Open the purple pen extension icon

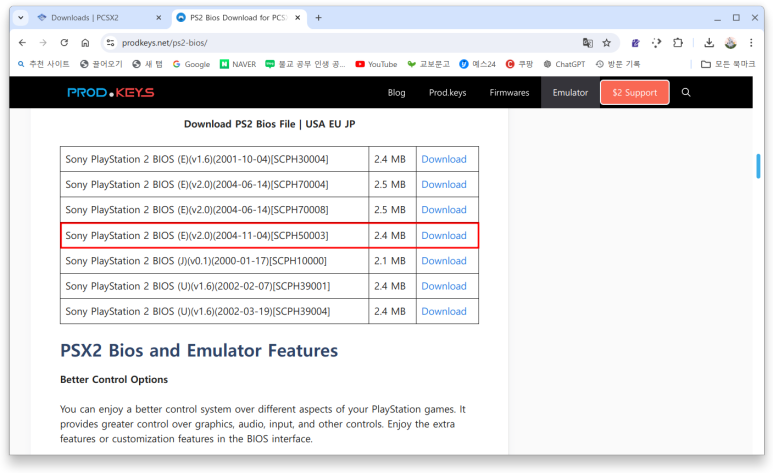pos(635,43)
